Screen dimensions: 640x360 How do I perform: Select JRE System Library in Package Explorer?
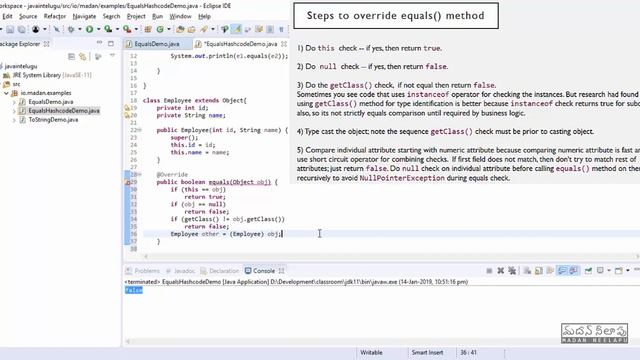coord(47,75)
